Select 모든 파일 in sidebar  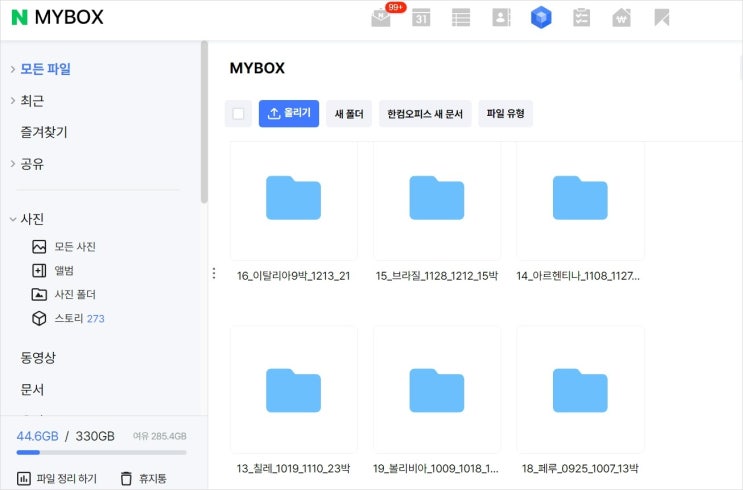coord(45,69)
